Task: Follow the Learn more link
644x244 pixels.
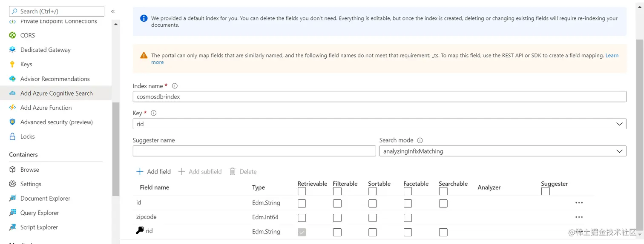Action: 612,56
